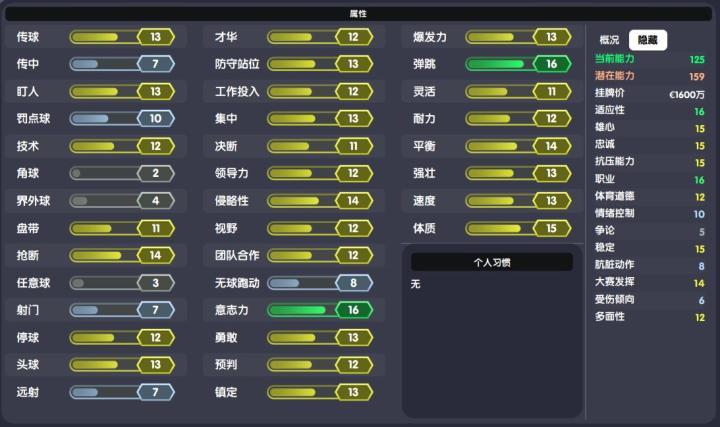Click the 个人习惯 section header
This screenshot has height=427, width=720.
[x=491, y=262]
